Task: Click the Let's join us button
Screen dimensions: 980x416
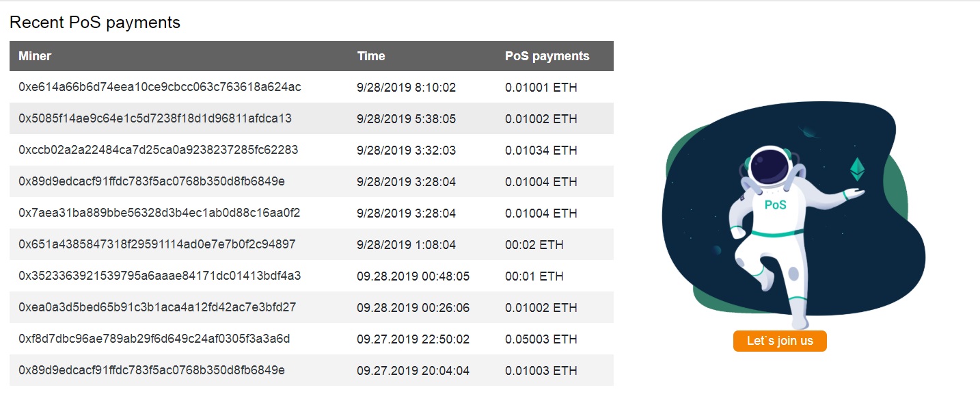Action: pyautogui.click(x=780, y=341)
